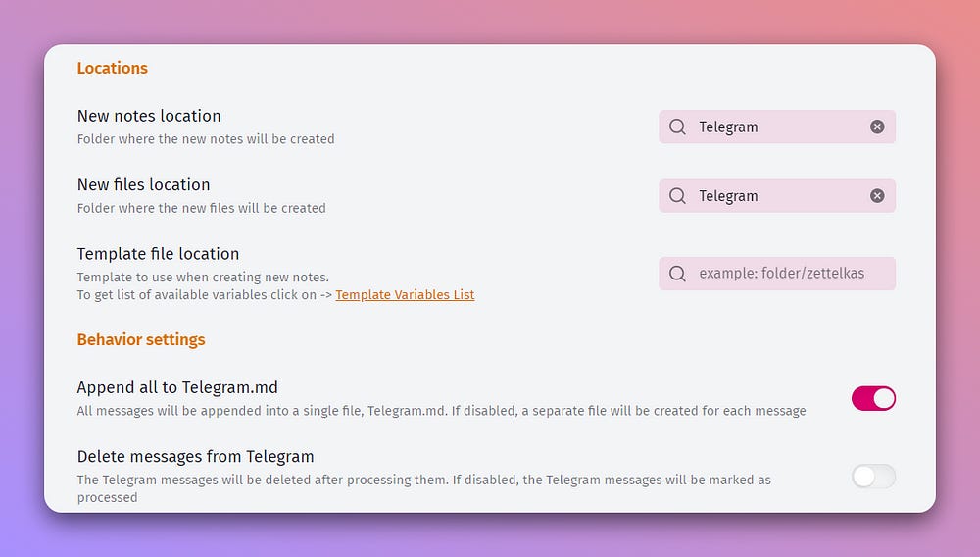This screenshot has width=980, height=557.
Task: Click 'Template to use when creating new notes.'
Action: coord(203,277)
